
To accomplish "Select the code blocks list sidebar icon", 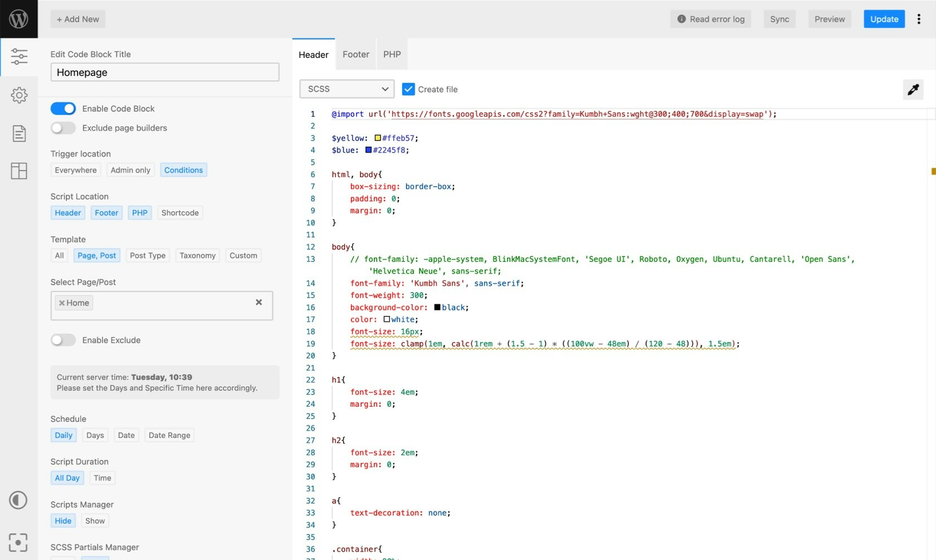I will pos(19,133).
